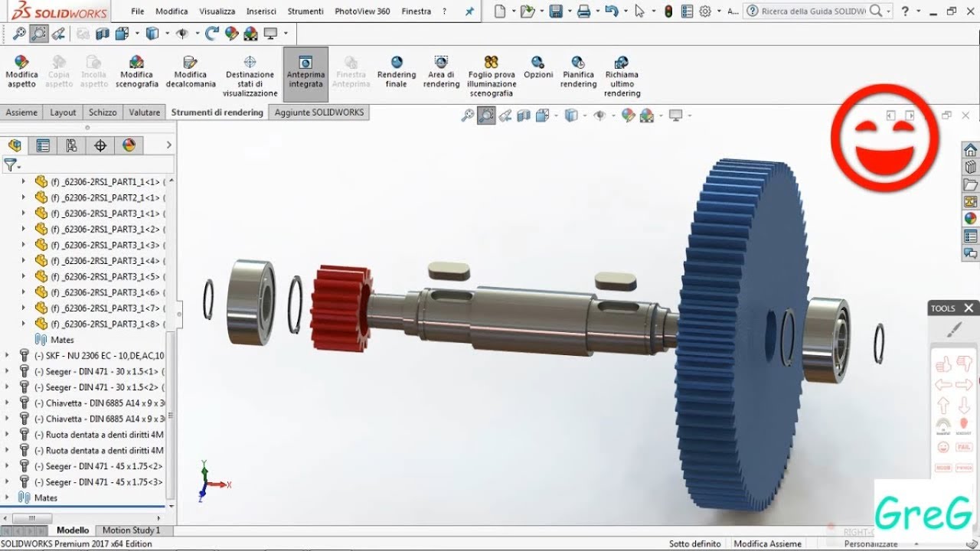Toggle Hide/Show items eye in viewport toolbar

coord(599,116)
